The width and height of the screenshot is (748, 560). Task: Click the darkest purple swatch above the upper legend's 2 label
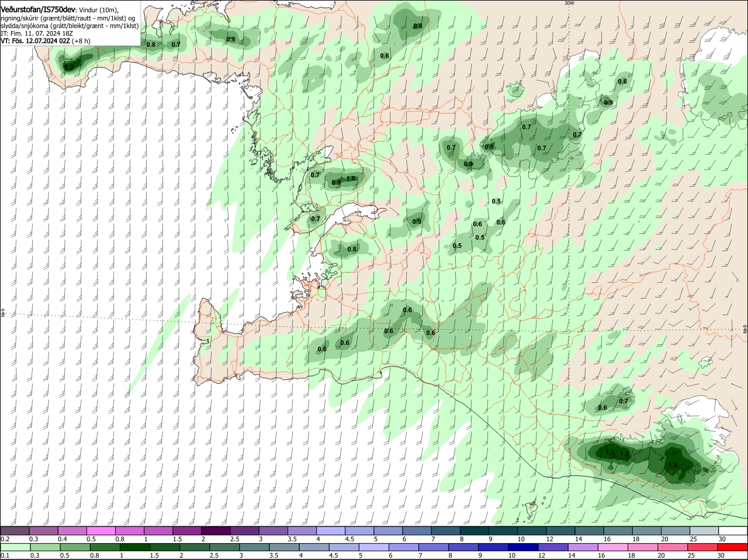216,531
